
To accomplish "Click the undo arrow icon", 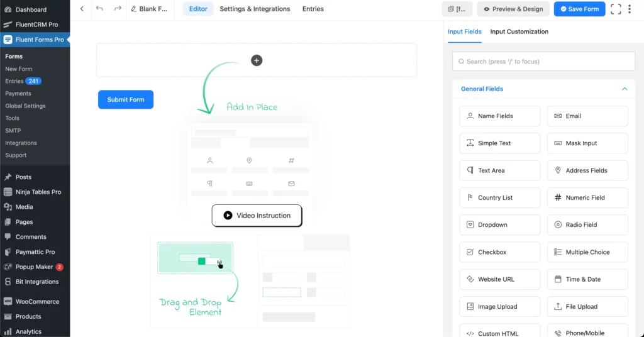I will click(x=99, y=9).
